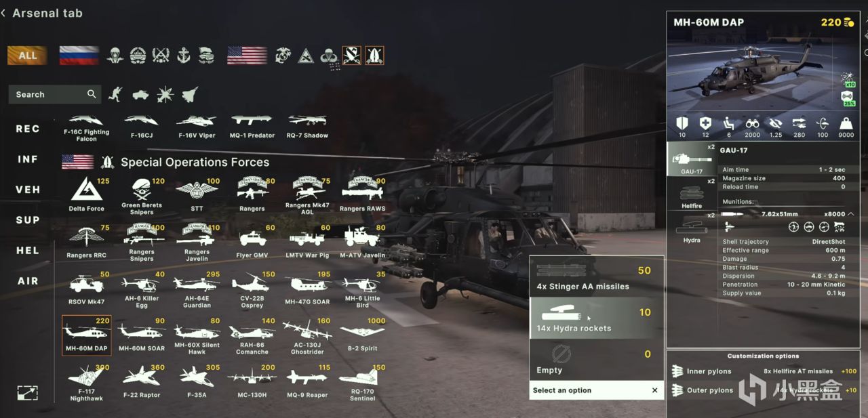Select the Empty pylon option
The width and height of the screenshot is (868, 418).
[596, 360]
